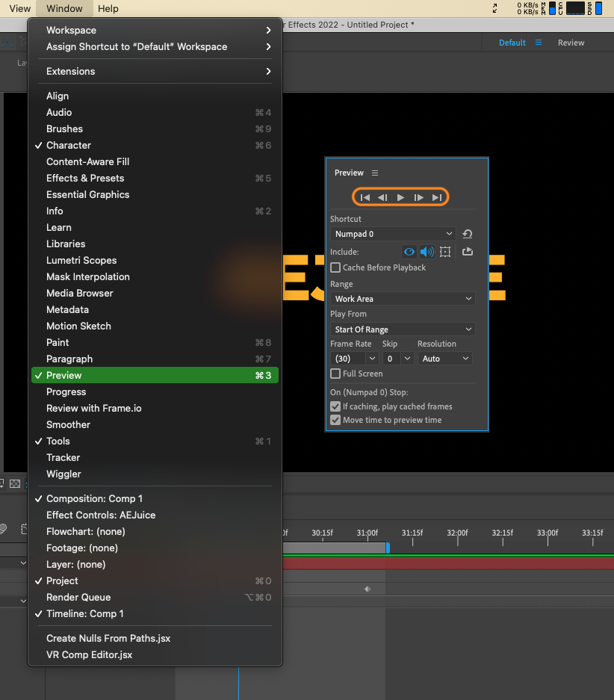Open the Help menu
Image resolution: width=614 pixels, height=700 pixels.
click(108, 8)
